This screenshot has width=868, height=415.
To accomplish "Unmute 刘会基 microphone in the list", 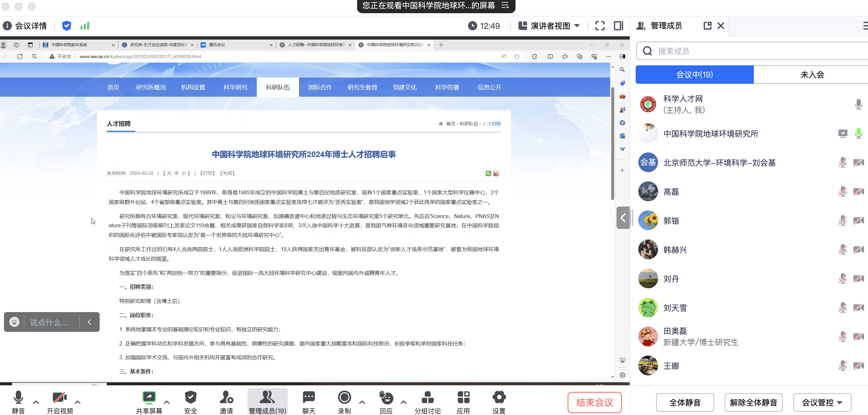I will tap(842, 163).
